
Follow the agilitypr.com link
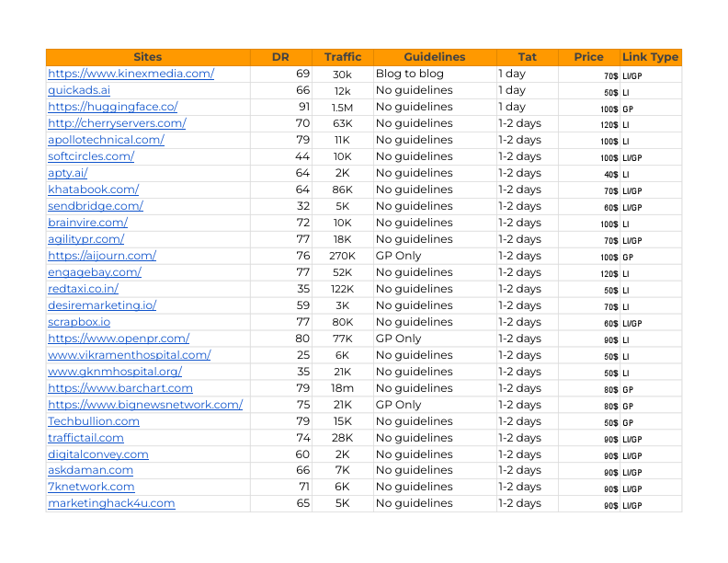click(85, 239)
